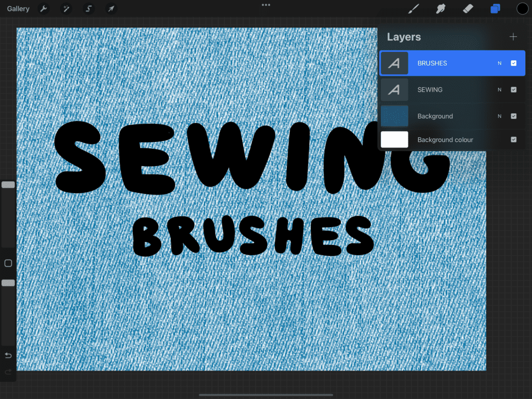The width and height of the screenshot is (532, 399).
Task: Add a new layer with plus
Action: [x=513, y=37]
